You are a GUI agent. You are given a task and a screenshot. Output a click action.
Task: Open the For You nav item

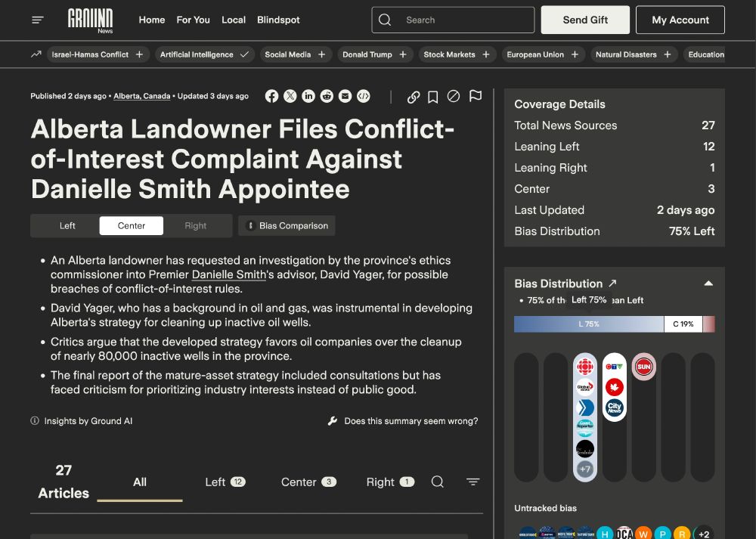click(193, 20)
